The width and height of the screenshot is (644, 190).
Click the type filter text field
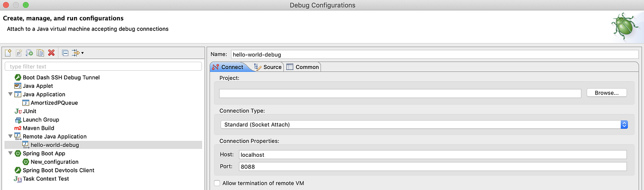pos(103,66)
